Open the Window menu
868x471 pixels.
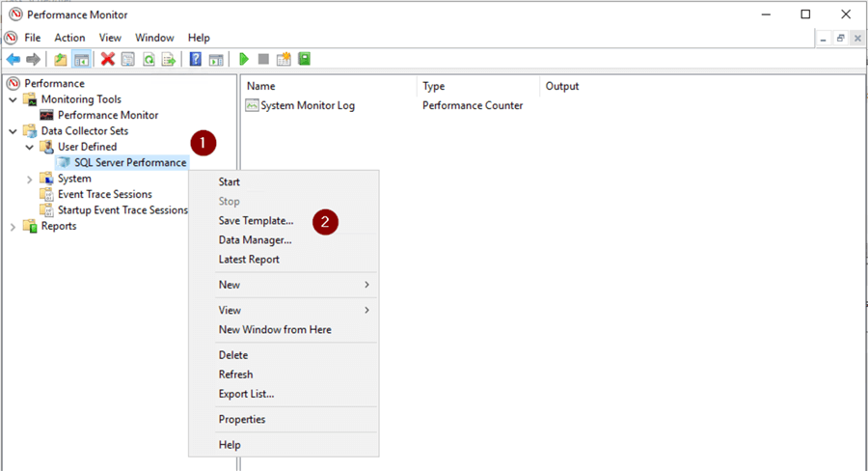click(154, 38)
